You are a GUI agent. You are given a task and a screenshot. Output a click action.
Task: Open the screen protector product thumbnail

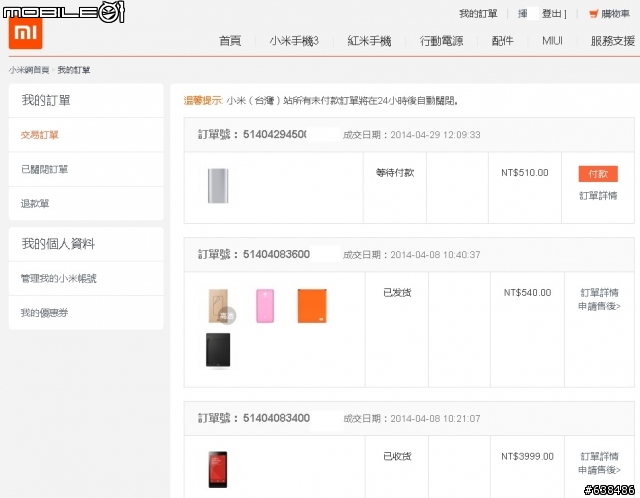tap(221, 306)
